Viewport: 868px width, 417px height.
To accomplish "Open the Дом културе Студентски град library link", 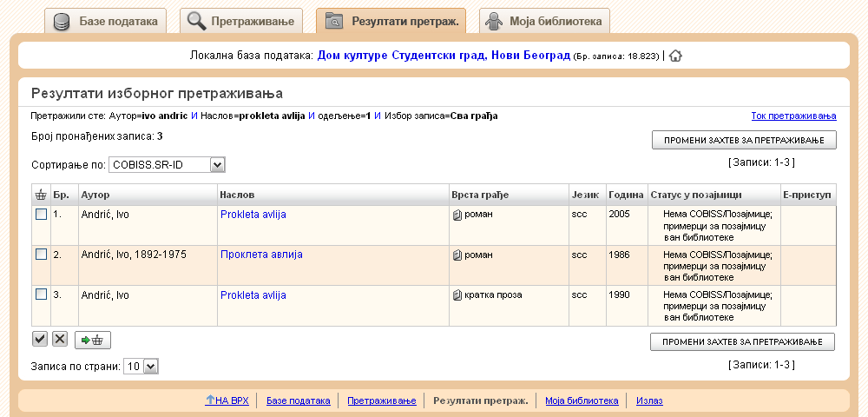I will click(x=444, y=56).
